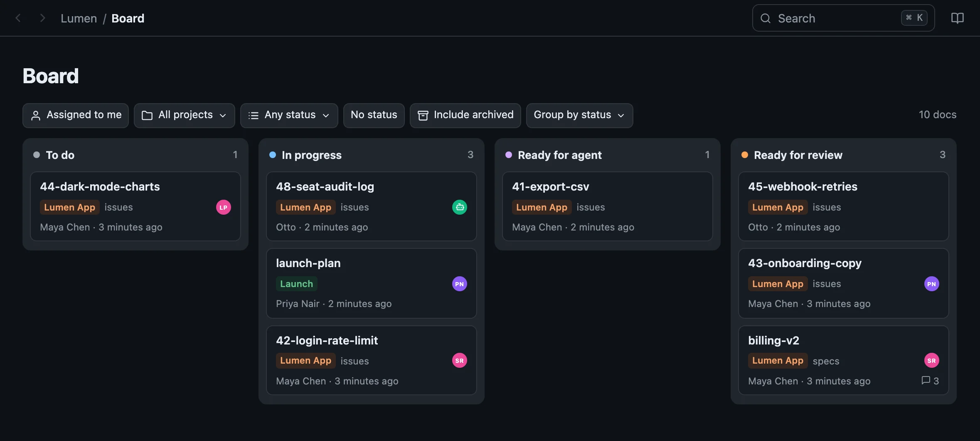Click the SR avatar on 42-login-rate-limit
Viewport: 980px width, 441px height.
(460, 361)
